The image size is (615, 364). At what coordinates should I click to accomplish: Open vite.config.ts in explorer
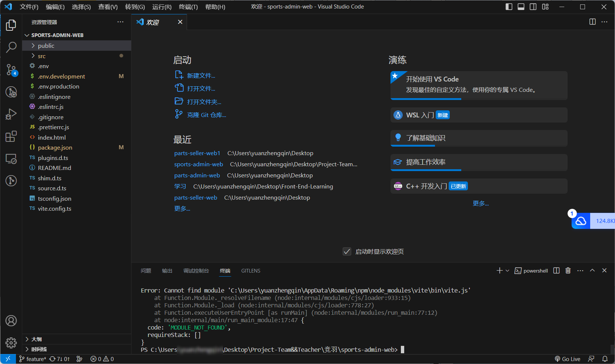click(x=77, y=208)
